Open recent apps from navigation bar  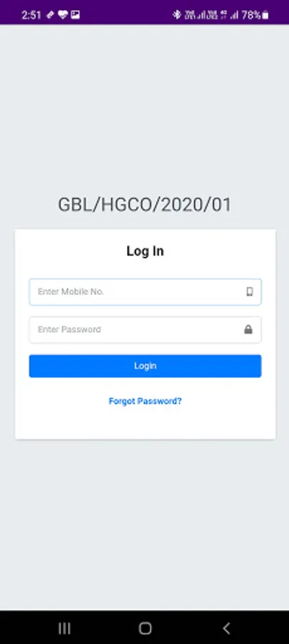[x=64, y=628]
